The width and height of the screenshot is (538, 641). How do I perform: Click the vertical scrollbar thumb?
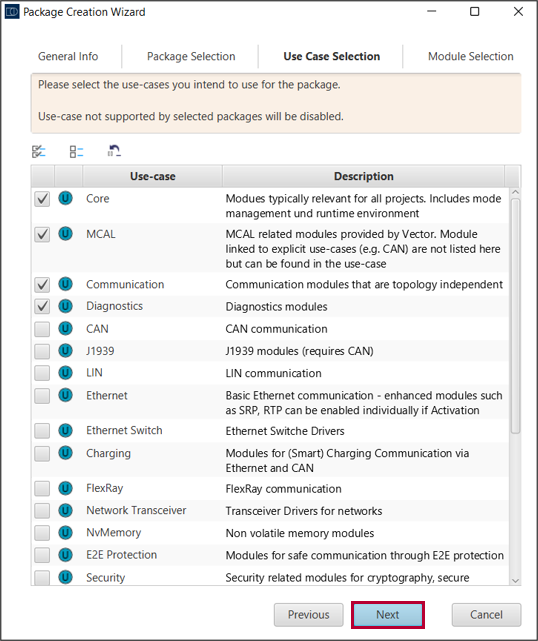[x=516, y=316]
